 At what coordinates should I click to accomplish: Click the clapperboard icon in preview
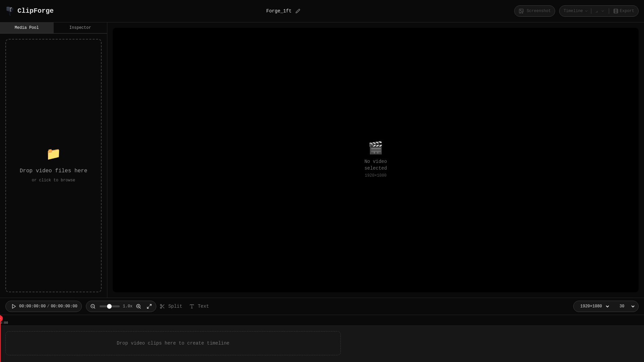(376, 148)
